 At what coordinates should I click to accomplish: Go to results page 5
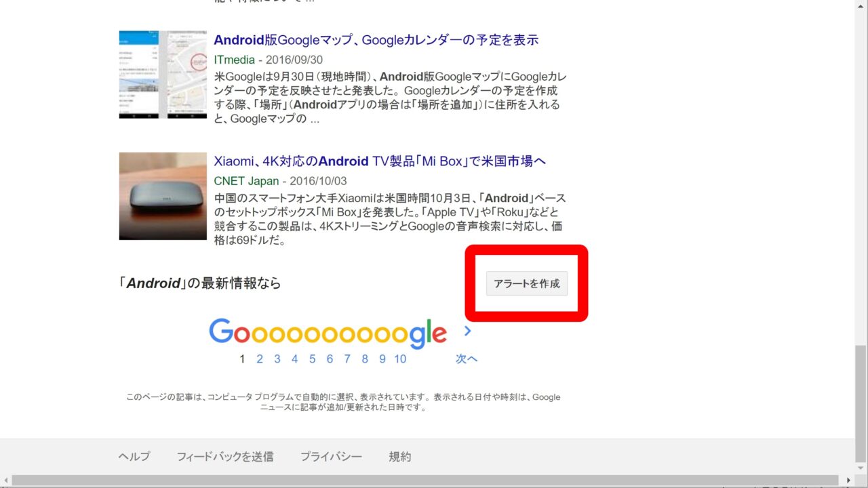point(313,359)
